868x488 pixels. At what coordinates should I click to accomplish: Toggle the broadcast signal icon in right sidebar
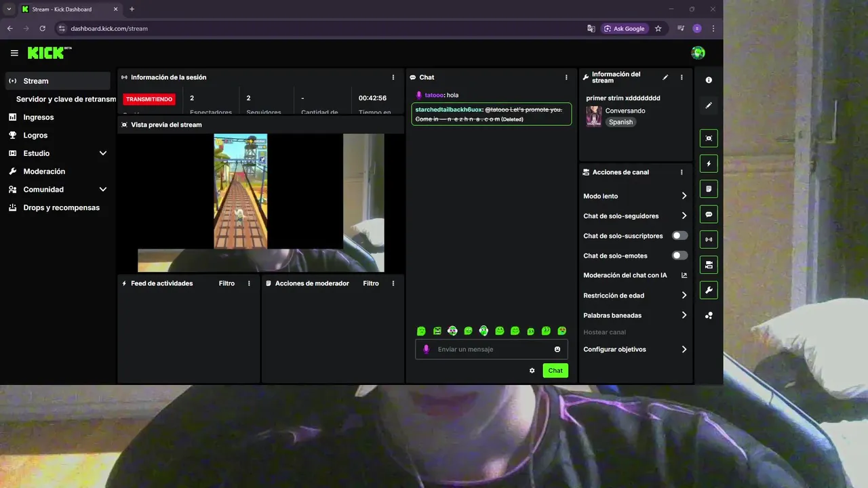[x=709, y=239]
